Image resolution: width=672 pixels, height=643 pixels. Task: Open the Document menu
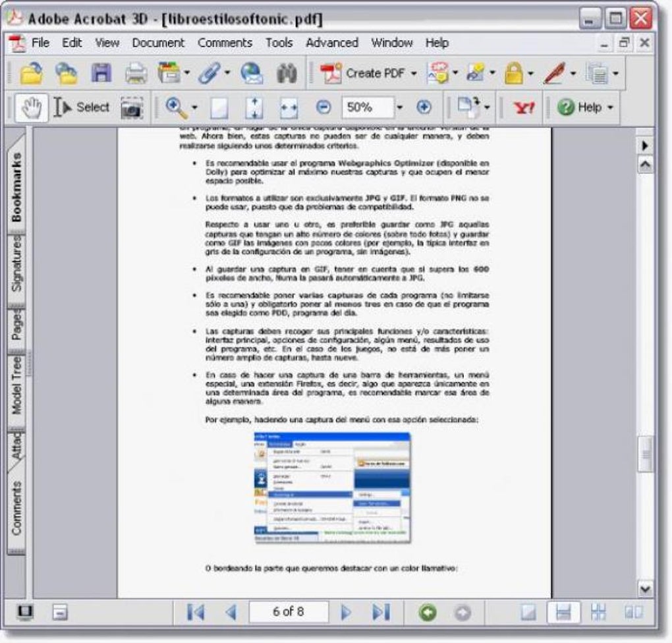tap(158, 43)
